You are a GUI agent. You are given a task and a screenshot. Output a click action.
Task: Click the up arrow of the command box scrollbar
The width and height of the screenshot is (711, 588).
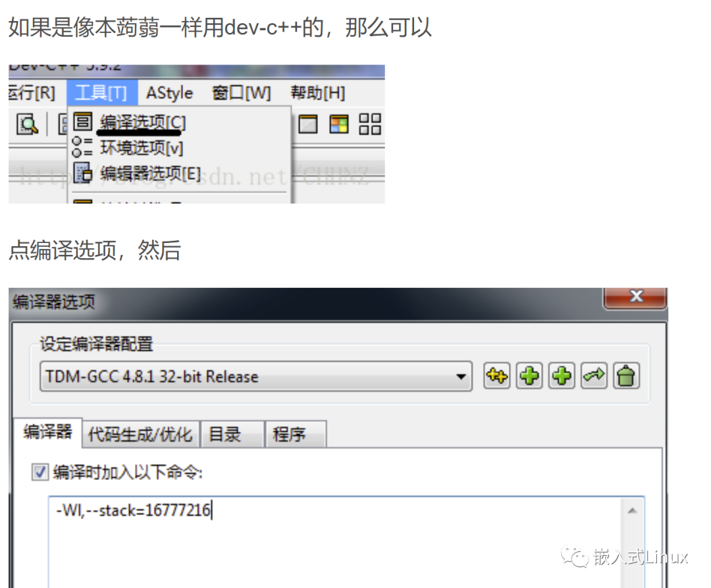[x=633, y=511]
